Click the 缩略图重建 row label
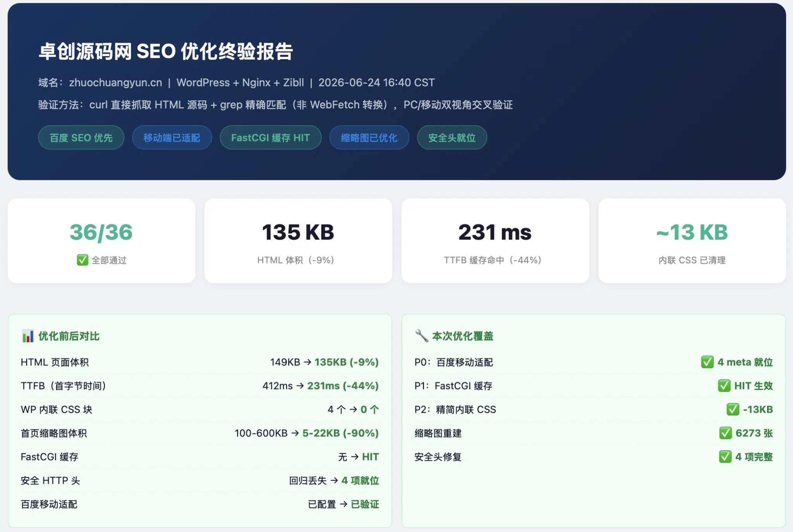Screen dimensions: 793x532 [438, 433]
